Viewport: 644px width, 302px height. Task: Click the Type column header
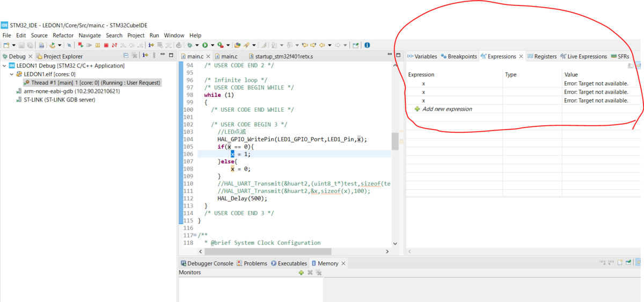click(511, 75)
